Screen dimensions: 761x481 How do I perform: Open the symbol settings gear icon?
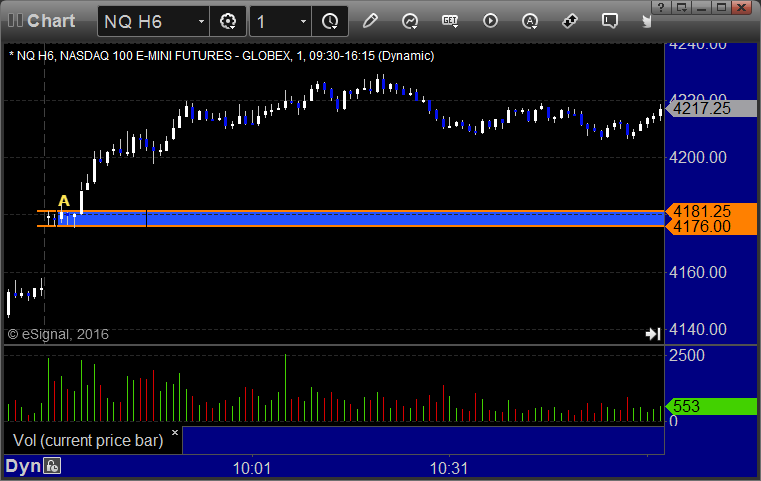point(228,21)
